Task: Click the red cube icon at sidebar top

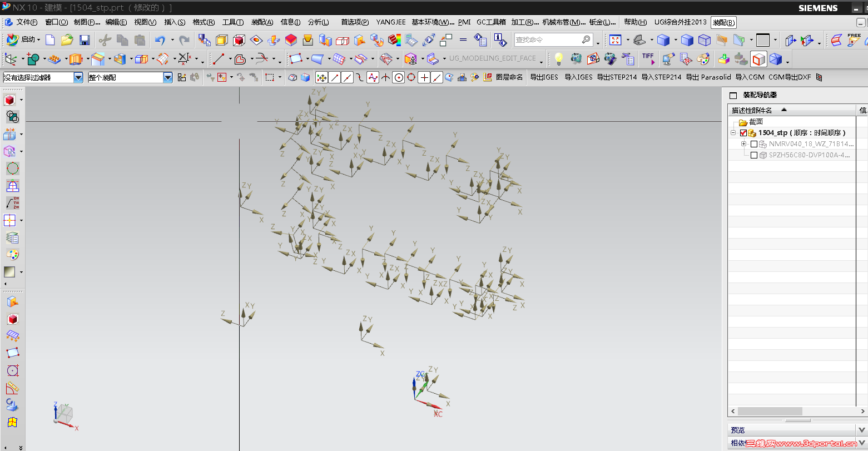Action: [x=10, y=100]
